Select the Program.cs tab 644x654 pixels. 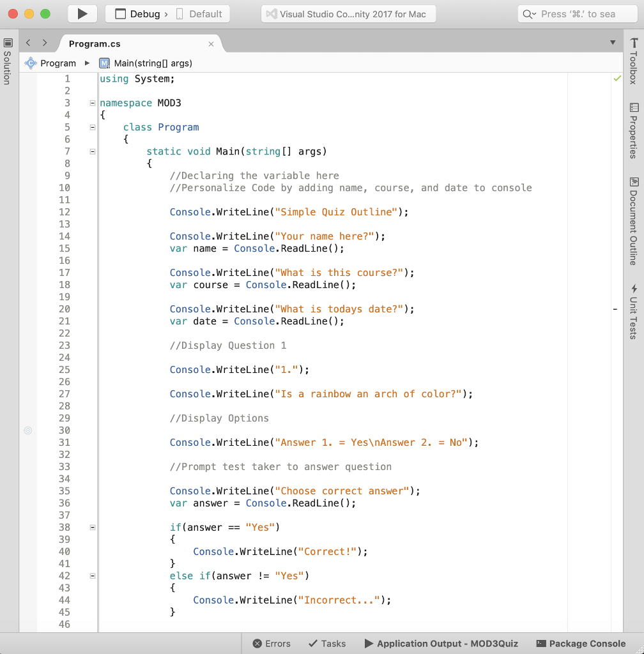(95, 44)
